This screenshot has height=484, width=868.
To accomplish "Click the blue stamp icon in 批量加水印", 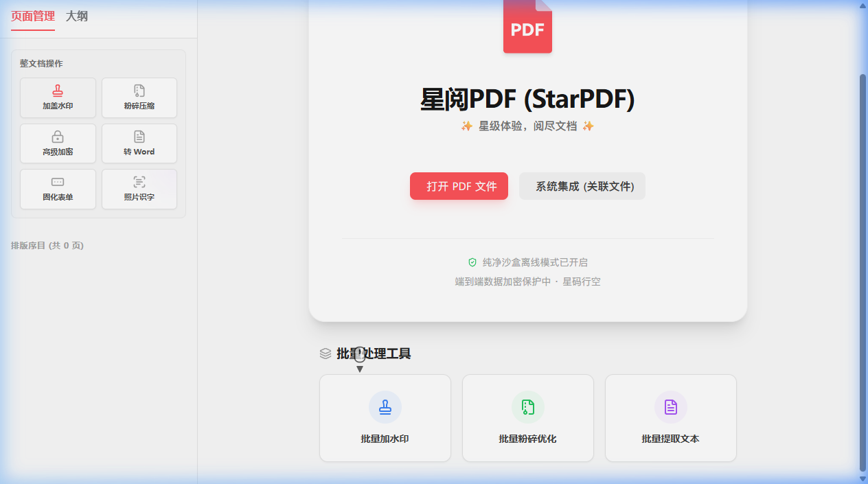I will [x=385, y=407].
